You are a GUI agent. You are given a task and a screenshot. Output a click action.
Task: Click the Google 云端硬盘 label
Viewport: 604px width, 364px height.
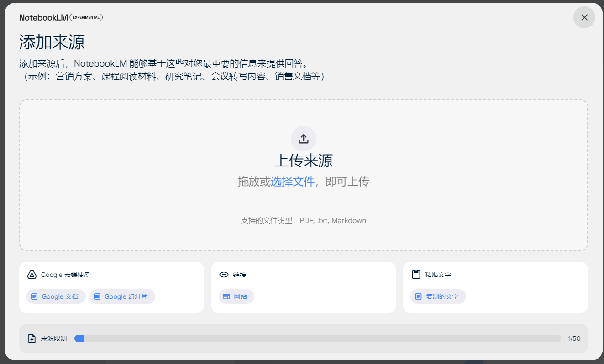[66, 275]
